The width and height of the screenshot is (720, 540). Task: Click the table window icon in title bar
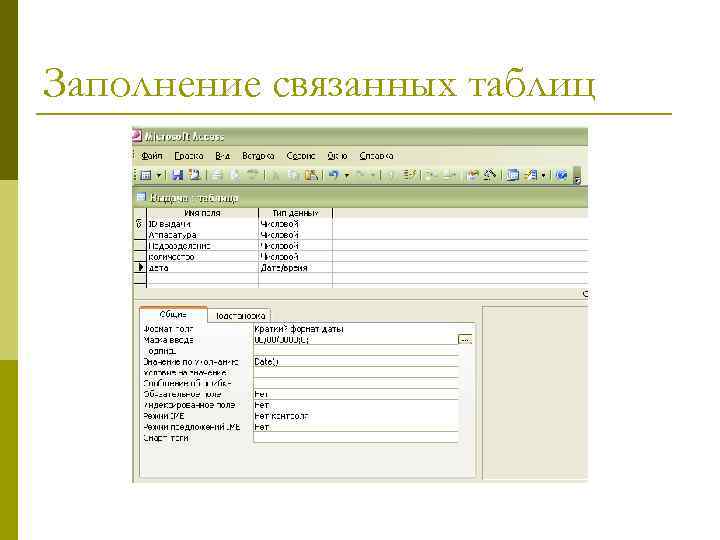tap(141, 197)
